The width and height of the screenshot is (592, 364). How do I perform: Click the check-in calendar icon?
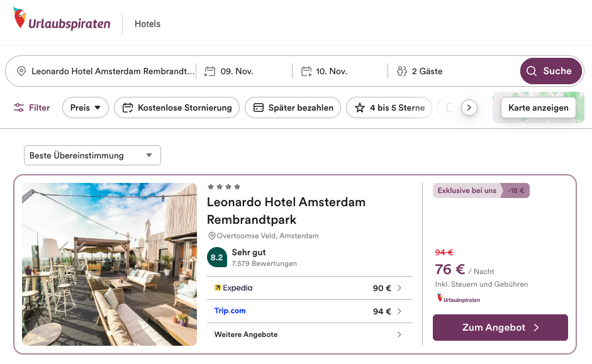pos(210,72)
